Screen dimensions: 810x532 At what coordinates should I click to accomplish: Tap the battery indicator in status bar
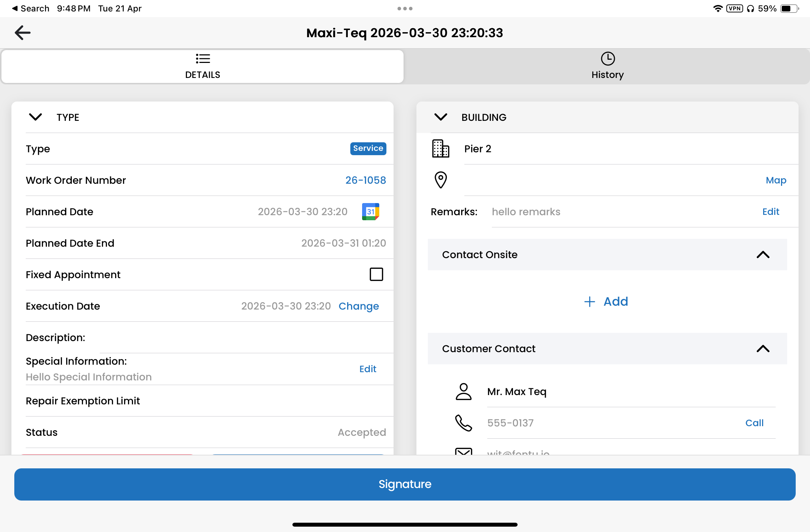[x=790, y=9]
